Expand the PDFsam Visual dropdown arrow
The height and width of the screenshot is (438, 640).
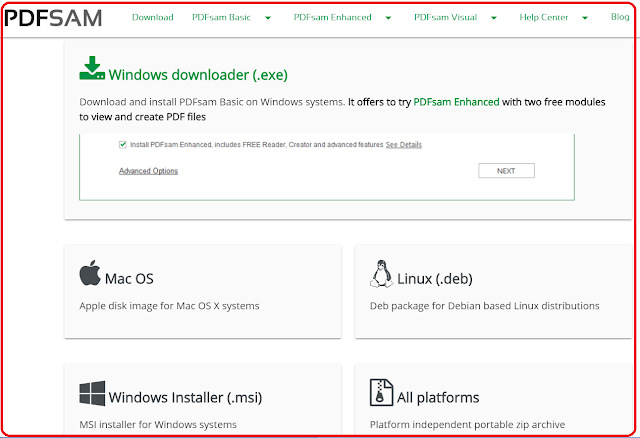pyautogui.click(x=493, y=18)
